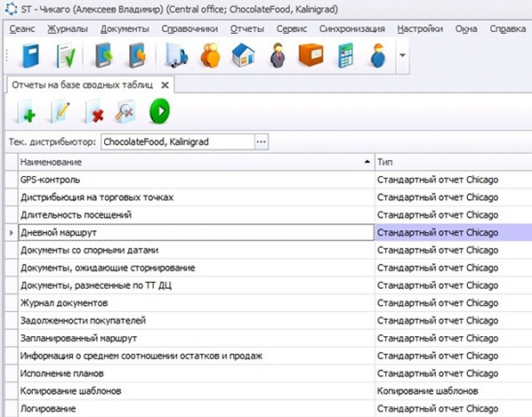Open the blue house toolbar icon

tap(243, 55)
